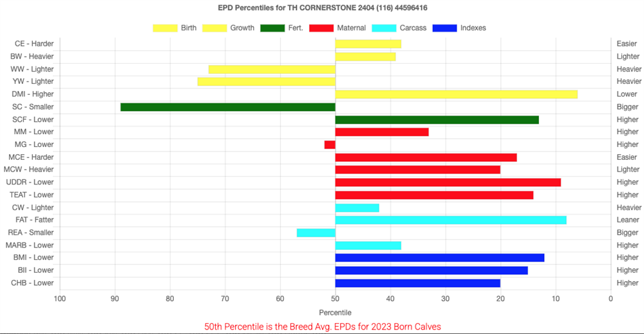Click the 0 tick on the percentile axis
Viewport: 644px width, 334px height.
pos(611,299)
